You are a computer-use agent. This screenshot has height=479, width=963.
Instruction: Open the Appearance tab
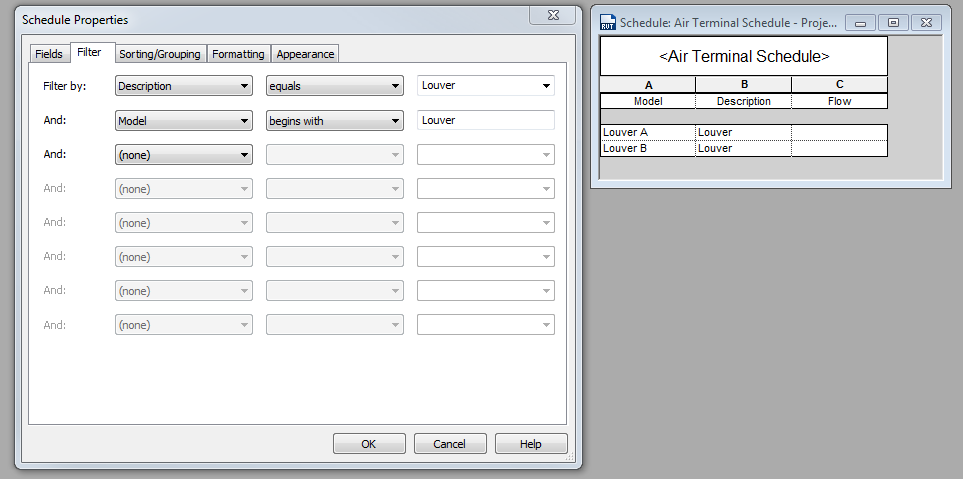(305, 54)
